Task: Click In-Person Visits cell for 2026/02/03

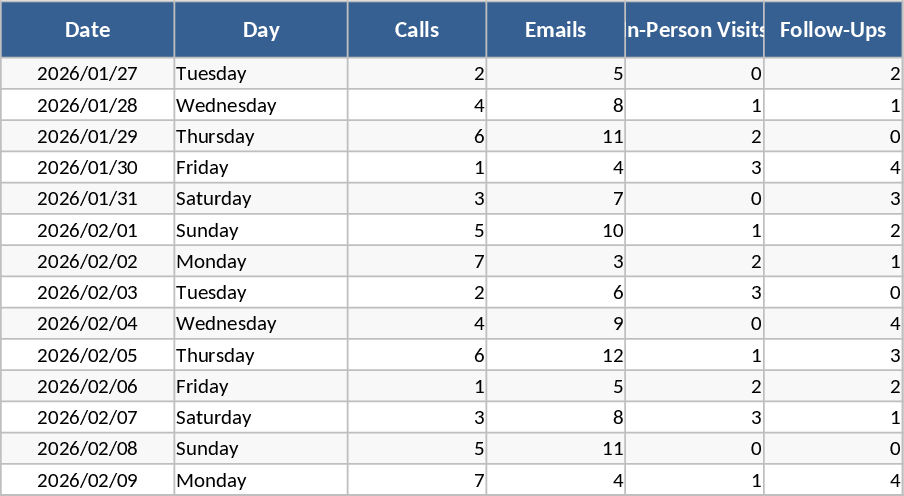Action: 695,292
